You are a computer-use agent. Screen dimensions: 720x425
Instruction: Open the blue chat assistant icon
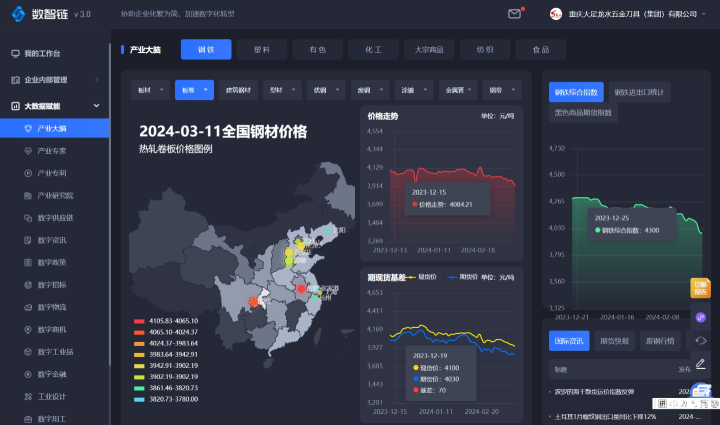pyautogui.click(x=702, y=393)
